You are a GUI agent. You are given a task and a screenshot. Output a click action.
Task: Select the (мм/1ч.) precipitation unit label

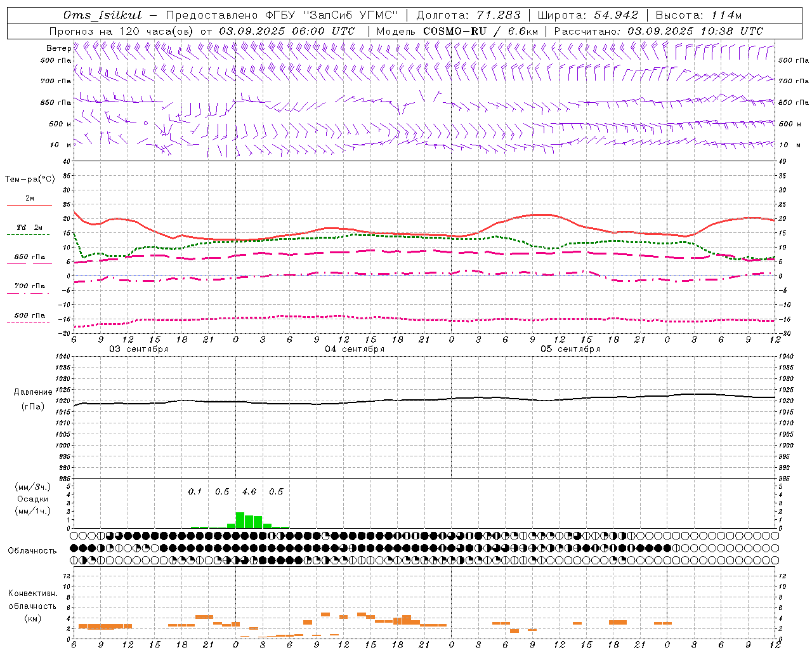pos(32,511)
